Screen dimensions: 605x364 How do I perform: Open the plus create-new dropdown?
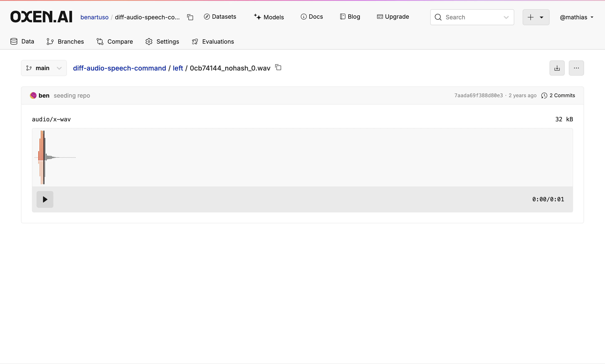(x=536, y=17)
